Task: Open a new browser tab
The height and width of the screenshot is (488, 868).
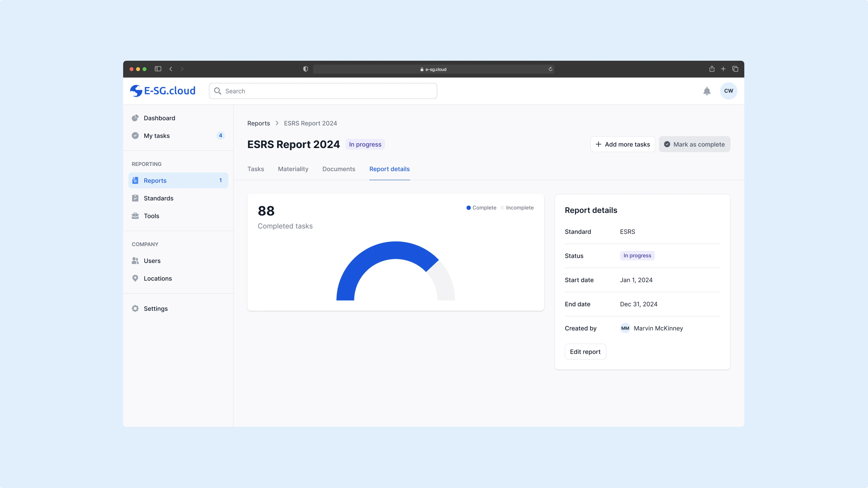Action: pyautogui.click(x=723, y=69)
